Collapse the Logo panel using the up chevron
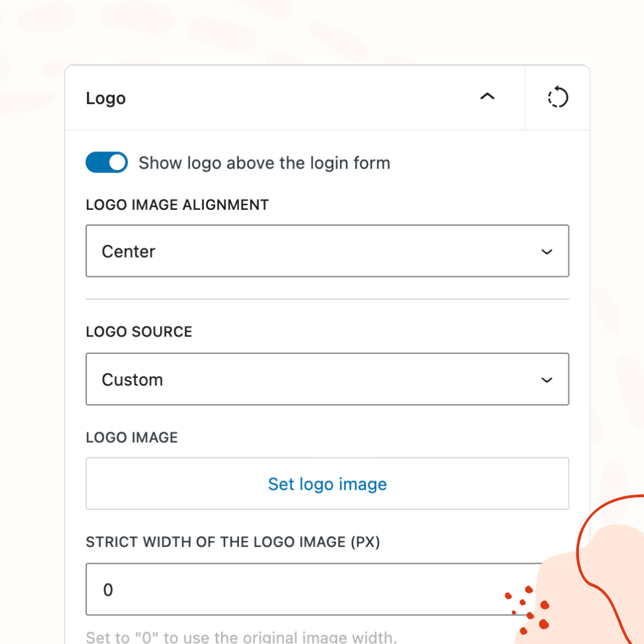The height and width of the screenshot is (644, 644). coord(487,98)
